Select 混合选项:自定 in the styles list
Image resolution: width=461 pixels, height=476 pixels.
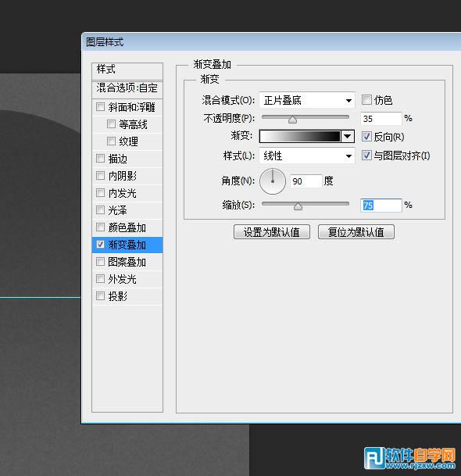pos(127,88)
